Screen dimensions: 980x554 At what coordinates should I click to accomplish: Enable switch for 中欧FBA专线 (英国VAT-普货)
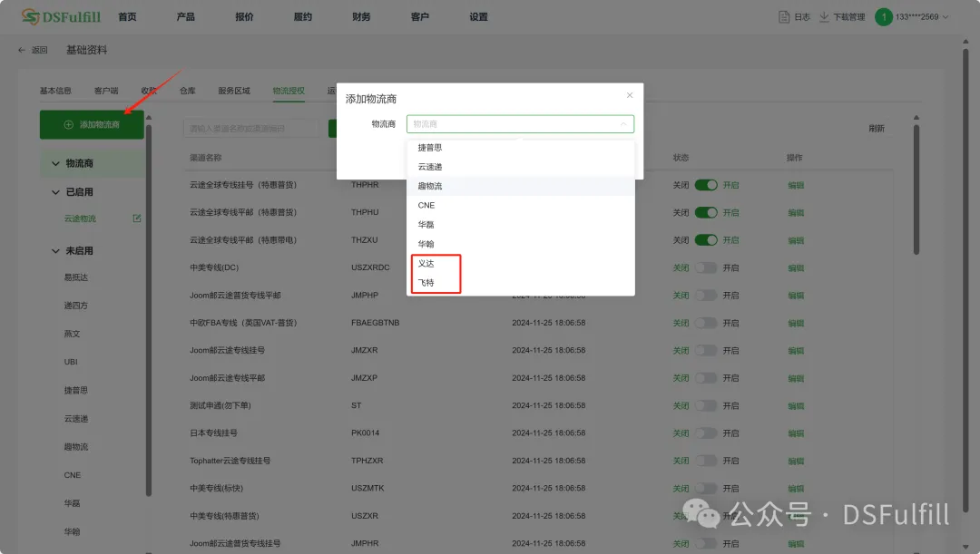pyautogui.click(x=706, y=323)
